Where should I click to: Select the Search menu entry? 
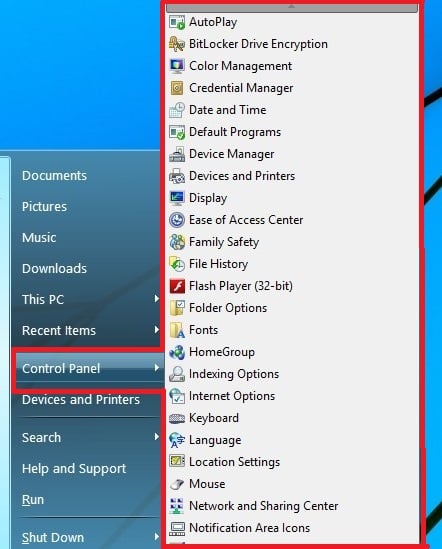[41, 438]
